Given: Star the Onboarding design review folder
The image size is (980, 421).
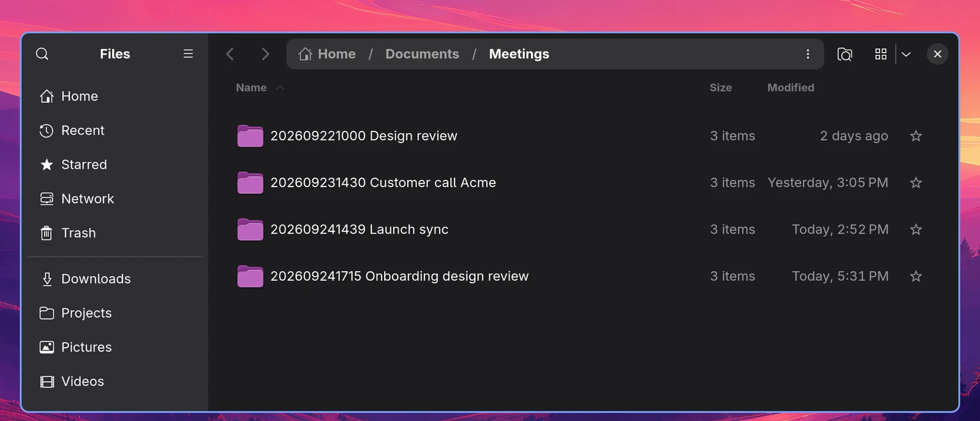Looking at the screenshot, I should 916,276.
